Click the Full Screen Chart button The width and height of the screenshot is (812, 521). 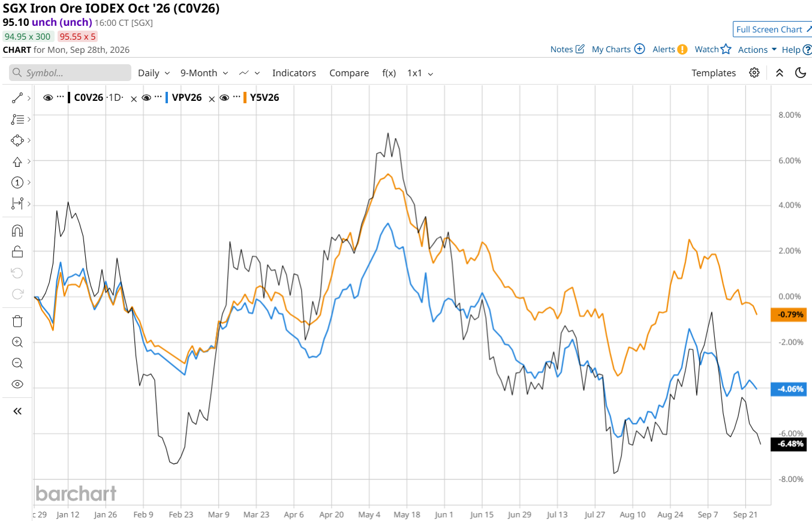[772, 29]
